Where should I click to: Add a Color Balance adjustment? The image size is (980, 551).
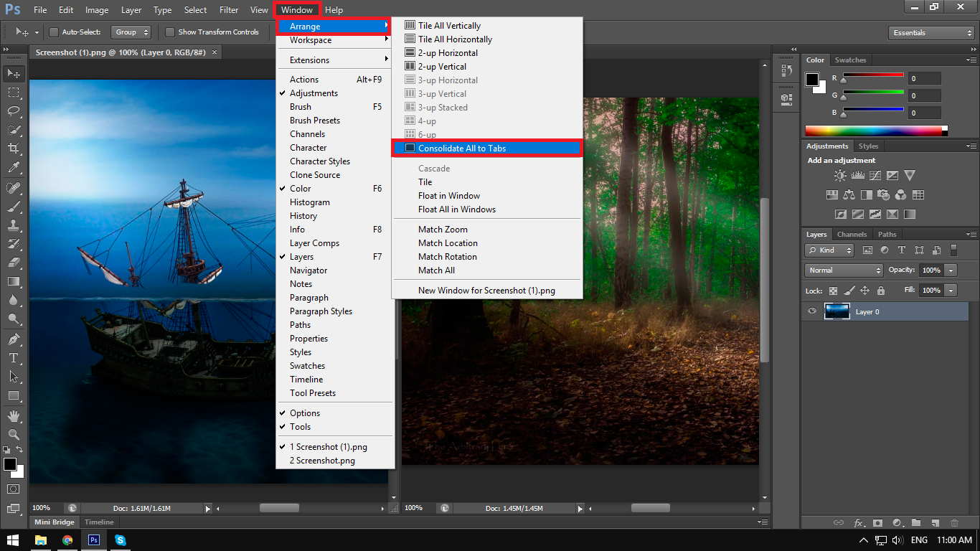849,194
